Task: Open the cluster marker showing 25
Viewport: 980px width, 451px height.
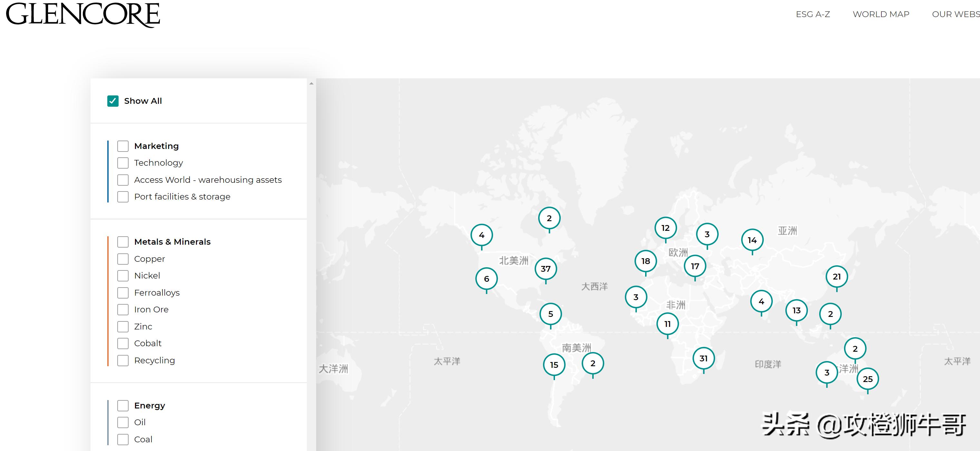Action: [868, 379]
